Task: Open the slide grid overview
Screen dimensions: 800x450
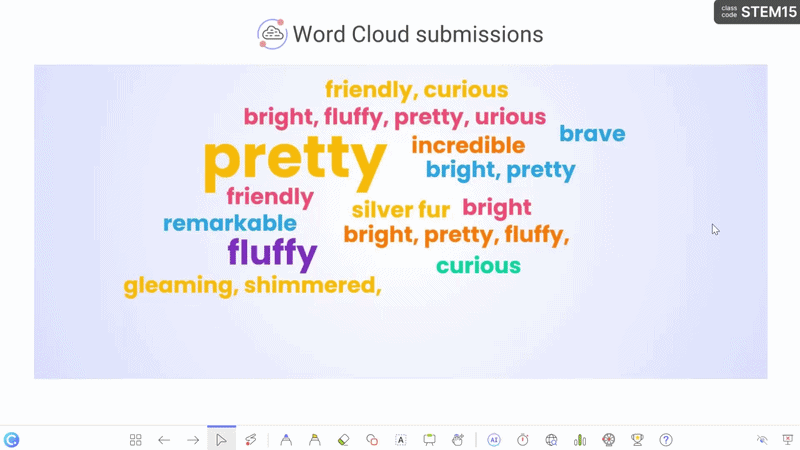Action: pyautogui.click(x=136, y=440)
